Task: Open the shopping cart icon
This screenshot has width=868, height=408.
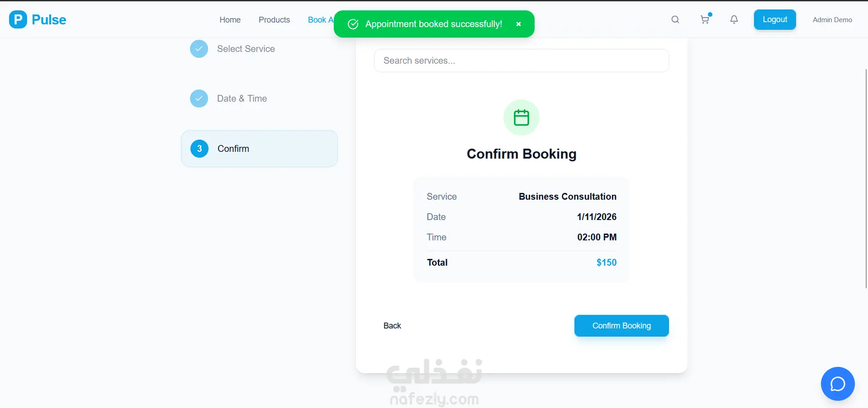Action: [705, 19]
